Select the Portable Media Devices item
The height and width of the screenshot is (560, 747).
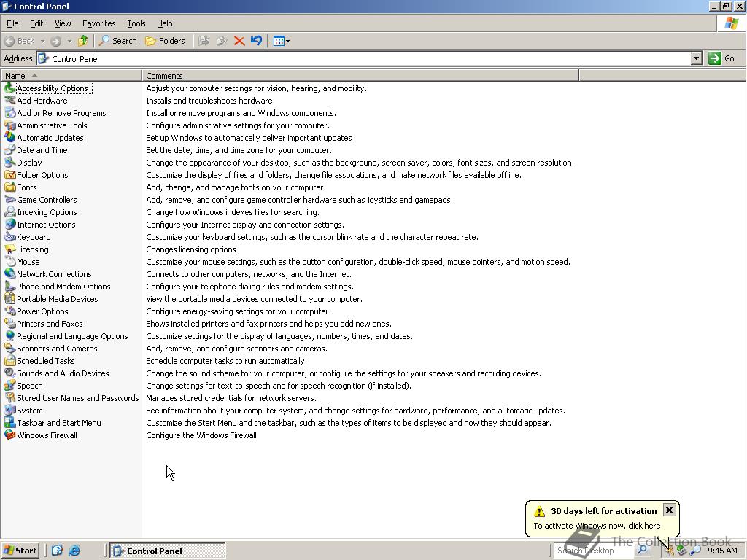tap(57, 298)
